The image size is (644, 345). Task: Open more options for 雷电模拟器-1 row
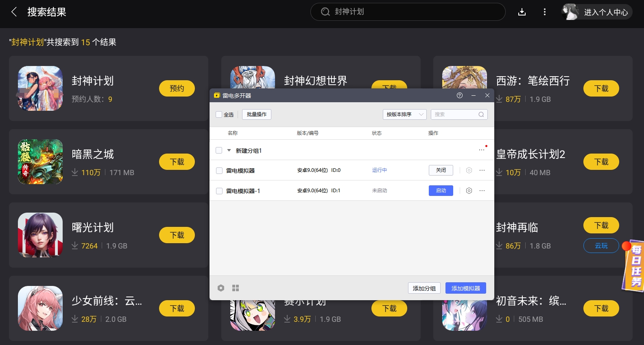point(482,191)
